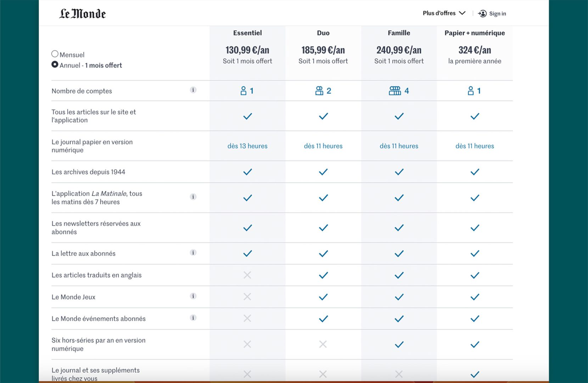The width and height of the screenshot is (588, 383).
Task: Click the Duo two-accounts icon
Action: coord(319,91)
